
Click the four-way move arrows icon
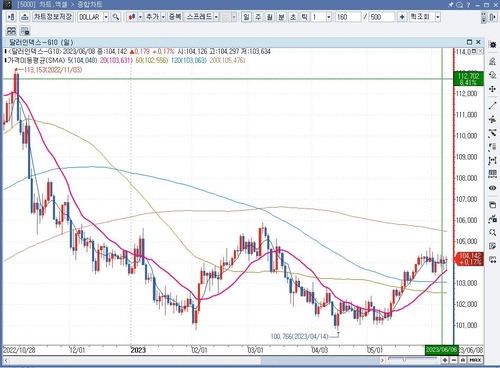click(492, 89)
